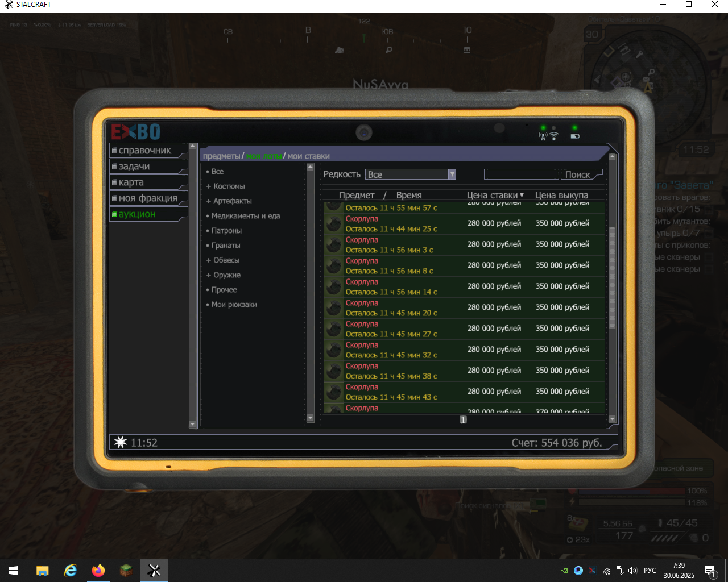Click the down arrow of the category list scrollbar
This screenshot has width=728, height=582.
(311, 418)
